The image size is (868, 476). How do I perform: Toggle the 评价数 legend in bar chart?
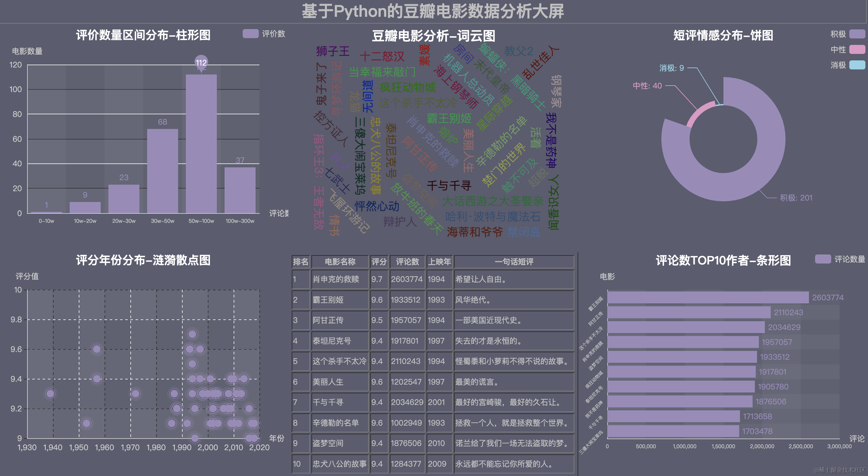click(x=250, y=34)
